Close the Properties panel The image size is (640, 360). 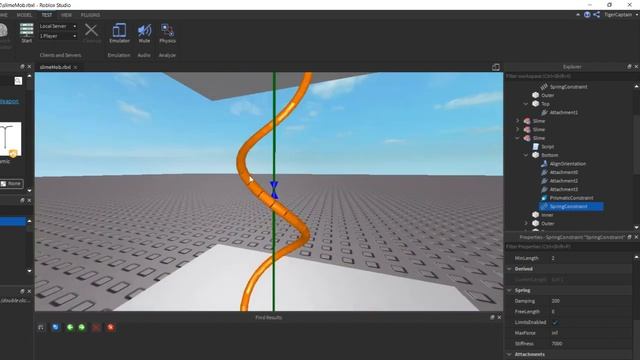(636, 237)
